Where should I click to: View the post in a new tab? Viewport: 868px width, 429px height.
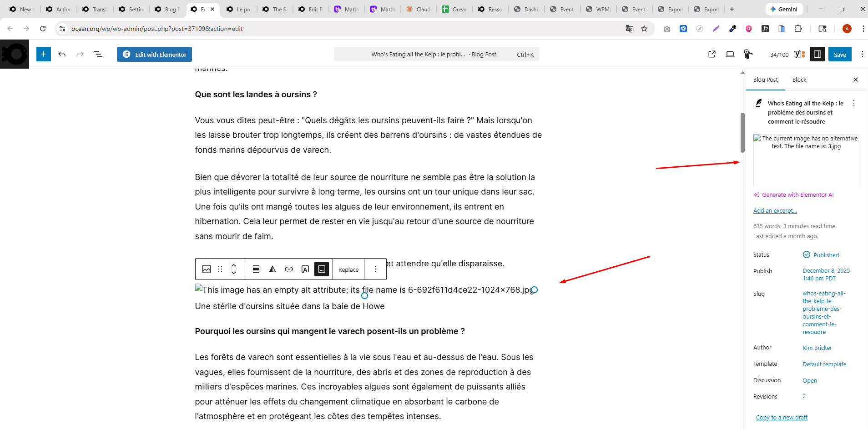coord(712,55)
